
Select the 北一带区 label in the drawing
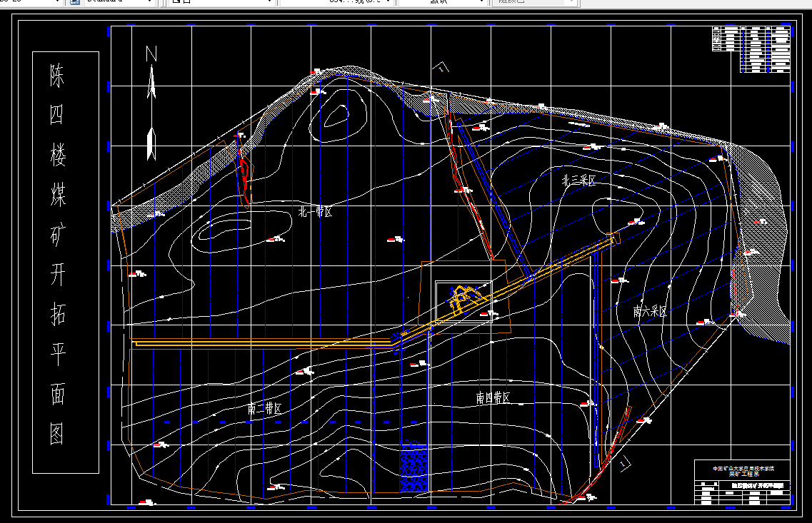(x=315, y=212)
